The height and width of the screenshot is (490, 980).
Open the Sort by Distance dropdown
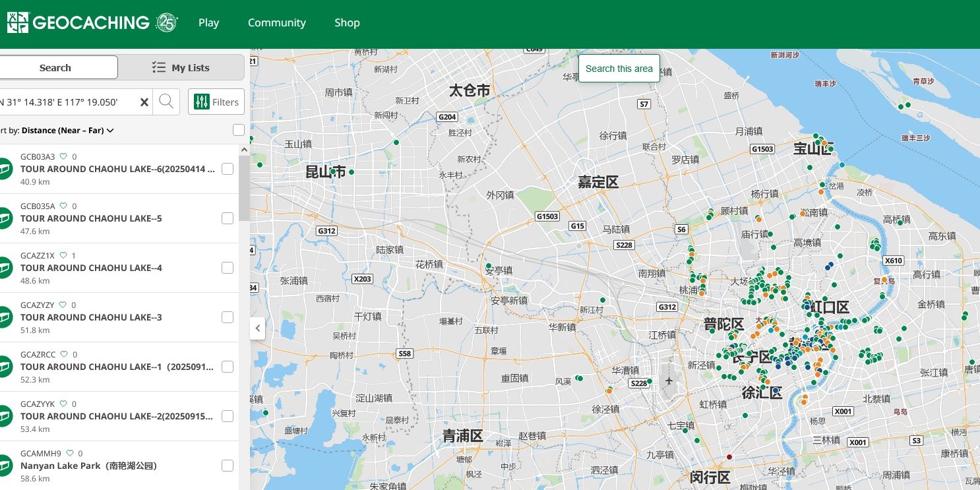click(x=63, y=130)
